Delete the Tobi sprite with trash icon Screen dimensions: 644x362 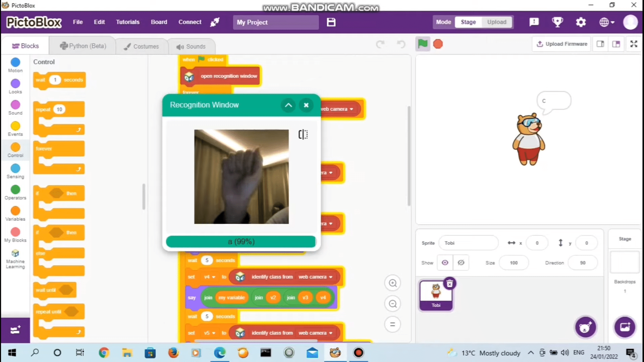point(449,284)
